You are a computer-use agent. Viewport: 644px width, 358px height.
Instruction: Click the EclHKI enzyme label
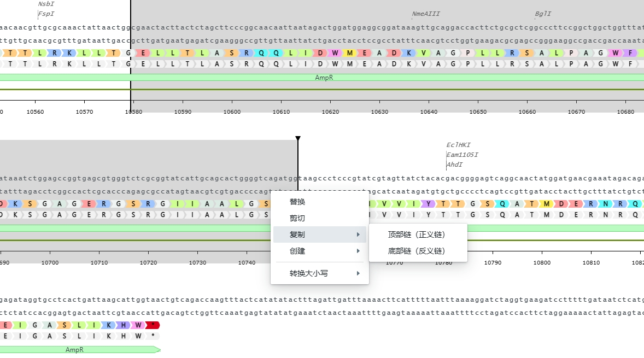pos(458,145)
